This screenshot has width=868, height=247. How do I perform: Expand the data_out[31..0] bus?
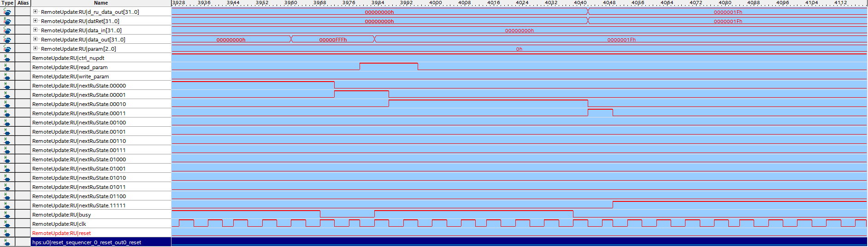(35, 39)
